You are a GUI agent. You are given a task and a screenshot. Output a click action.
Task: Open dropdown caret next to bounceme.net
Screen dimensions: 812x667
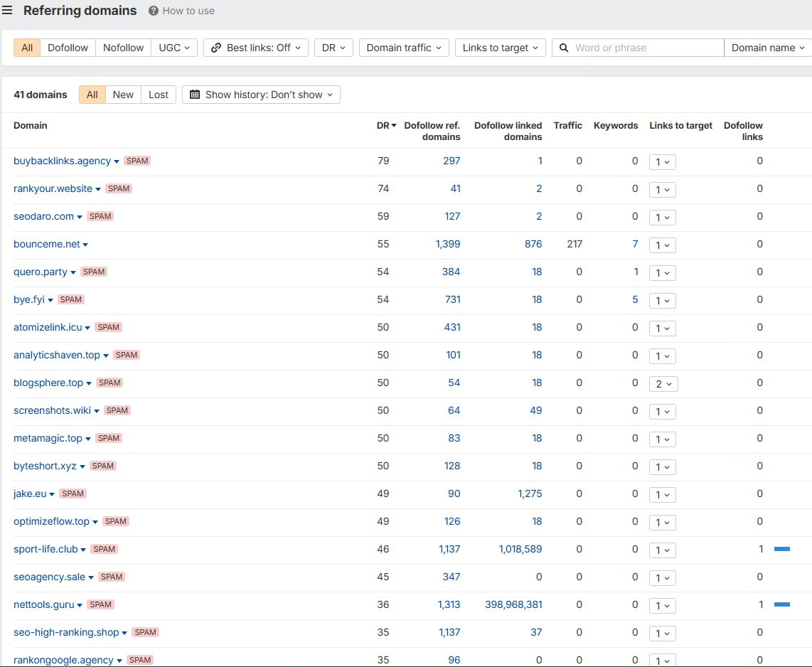[x=85, y=245]
